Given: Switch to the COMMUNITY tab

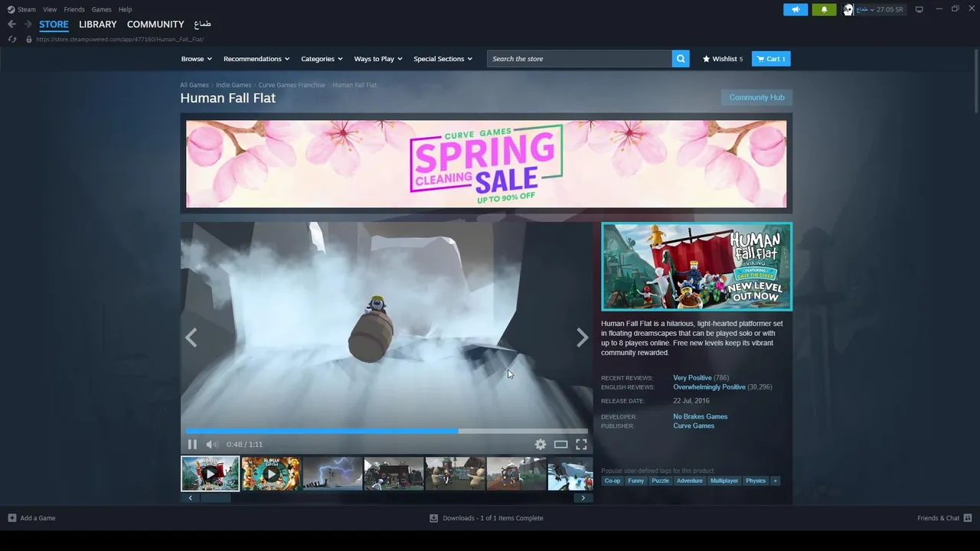Looking at the screenshot, I should (x=155, y=24).
